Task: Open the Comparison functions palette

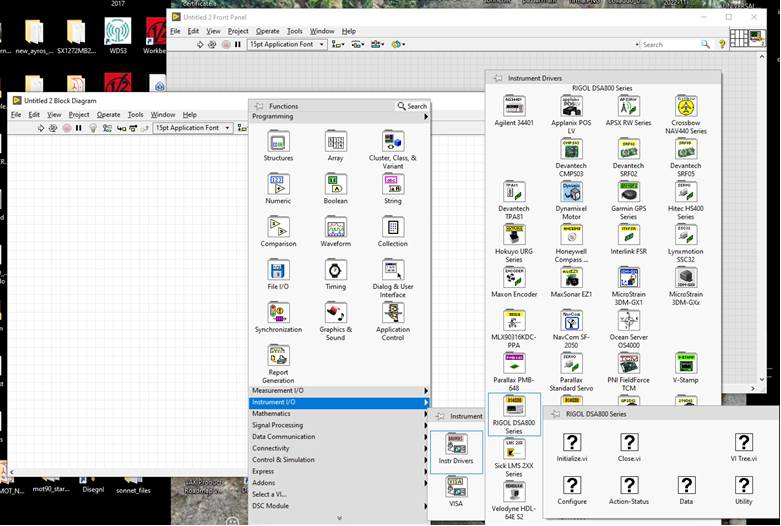Action: point(278,227)
